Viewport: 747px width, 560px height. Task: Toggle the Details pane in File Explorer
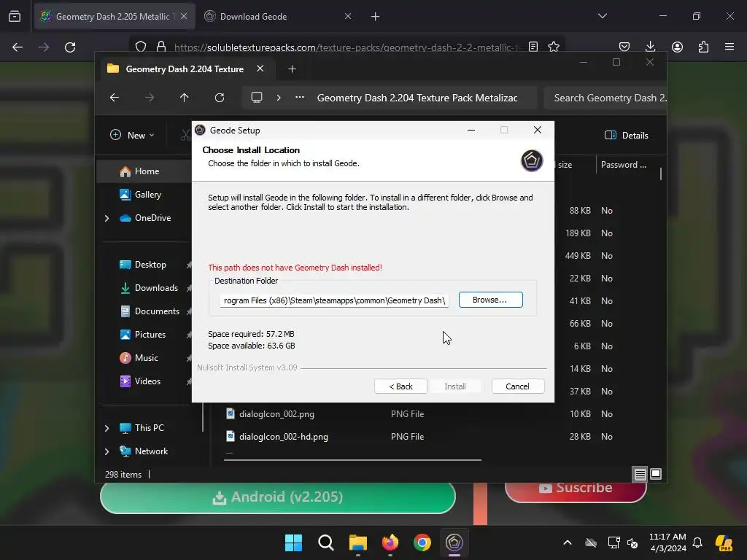[x=627, y=135]
